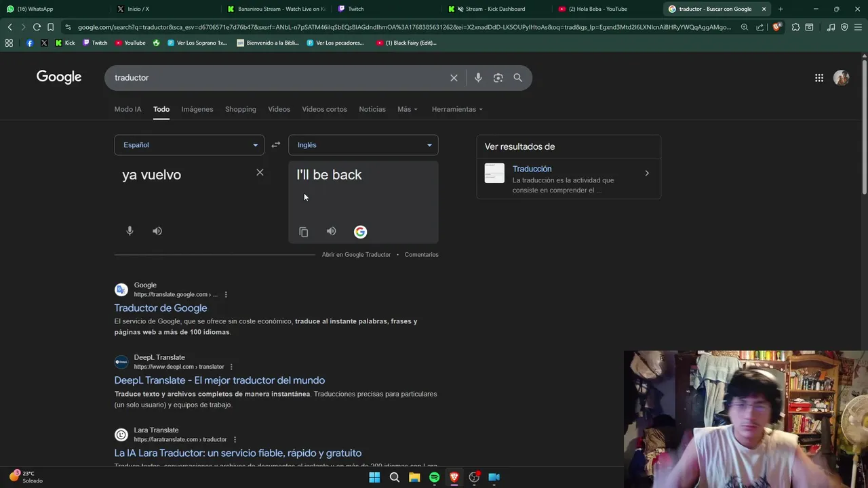Open the Traductor de Google result

point(161,308)
